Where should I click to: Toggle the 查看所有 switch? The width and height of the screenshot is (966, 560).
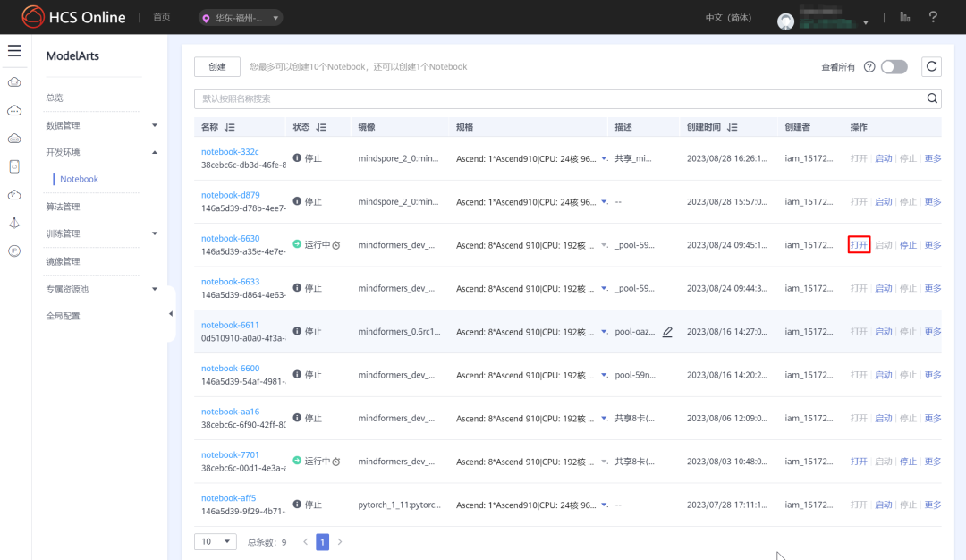894,66
